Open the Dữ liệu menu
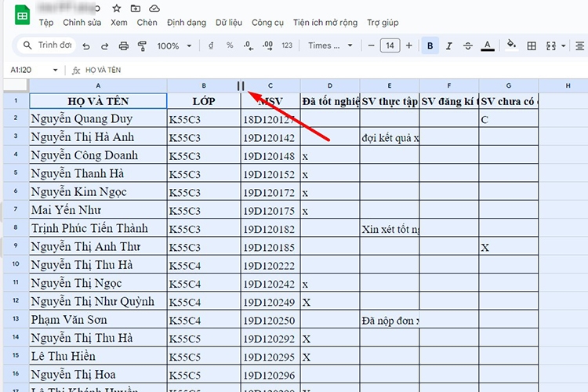Screen dimensions: 588x392 pyautogui.click(x=229, y=23)
